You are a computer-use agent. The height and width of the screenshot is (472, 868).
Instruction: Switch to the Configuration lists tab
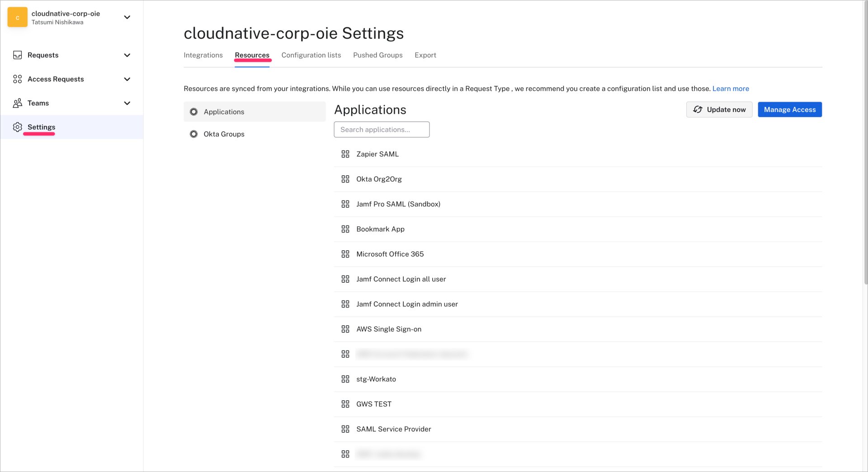point(311,55)
